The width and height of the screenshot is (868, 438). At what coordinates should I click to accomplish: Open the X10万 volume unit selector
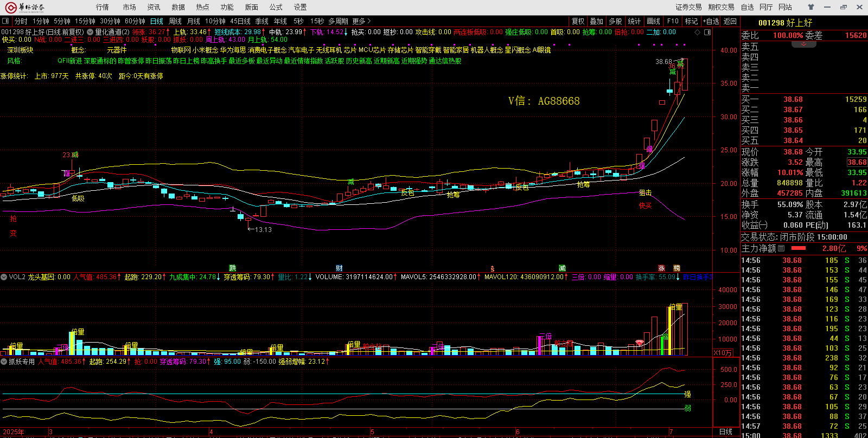click(723, 352)
